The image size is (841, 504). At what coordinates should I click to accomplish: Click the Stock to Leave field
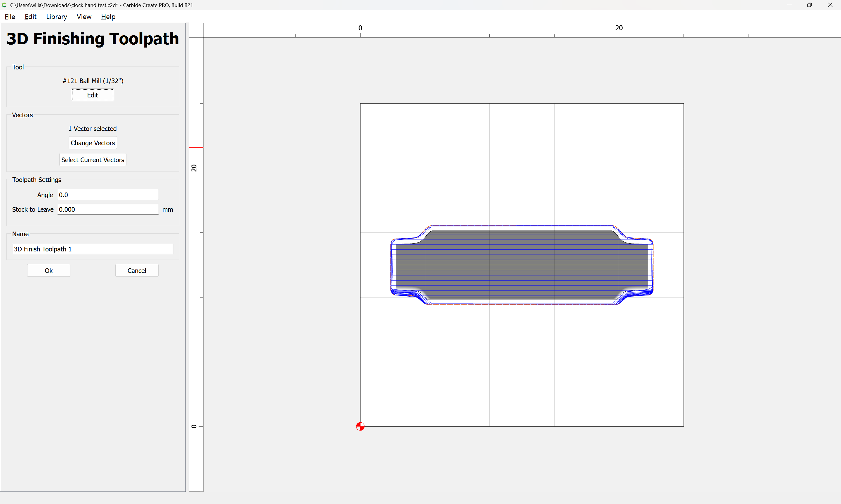coord(108,209)
